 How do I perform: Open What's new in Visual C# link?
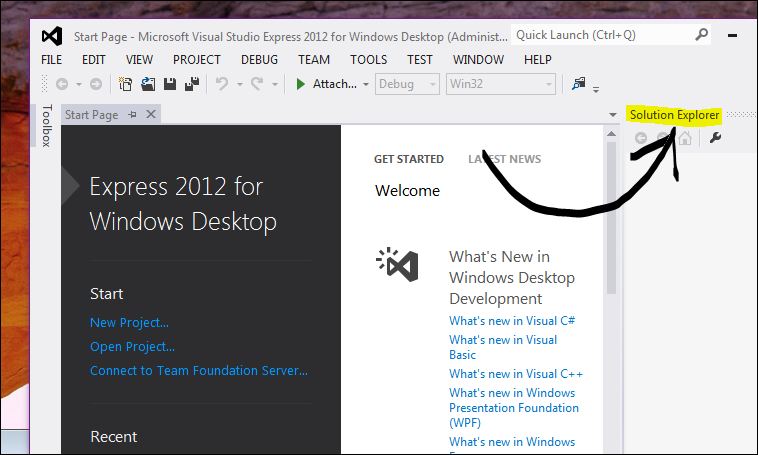[x=512, y=321]
